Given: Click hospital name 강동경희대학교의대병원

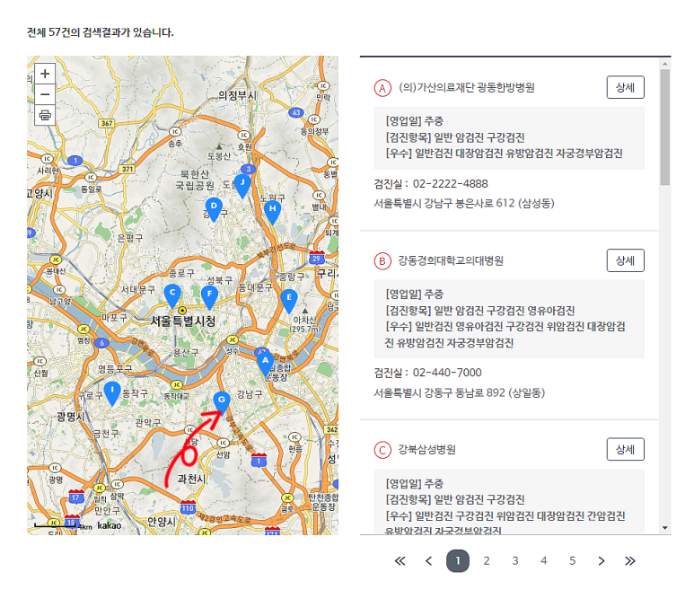Looking at the screenshot, I should coord(451,260).
